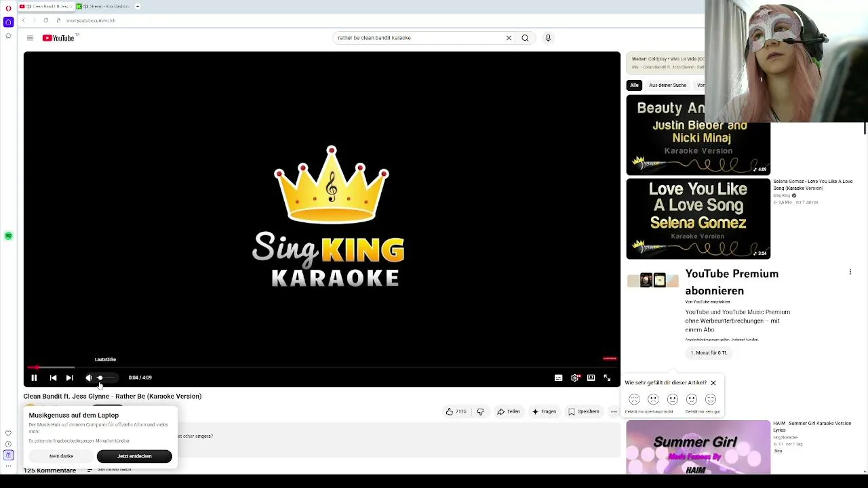Open the YouTube guide hamburger menu
Viewport: 868px width, 488px height.
[30, 38]
